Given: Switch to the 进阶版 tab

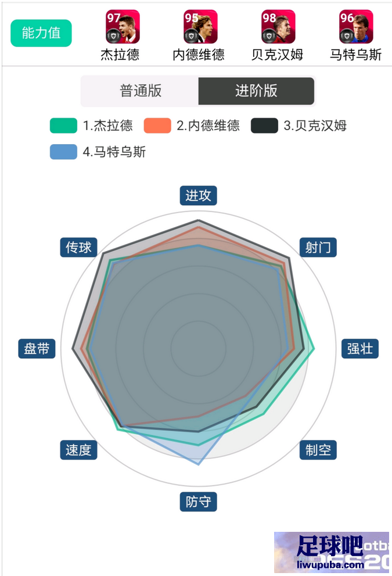Looking at the screenshot, I should point(256,91).
